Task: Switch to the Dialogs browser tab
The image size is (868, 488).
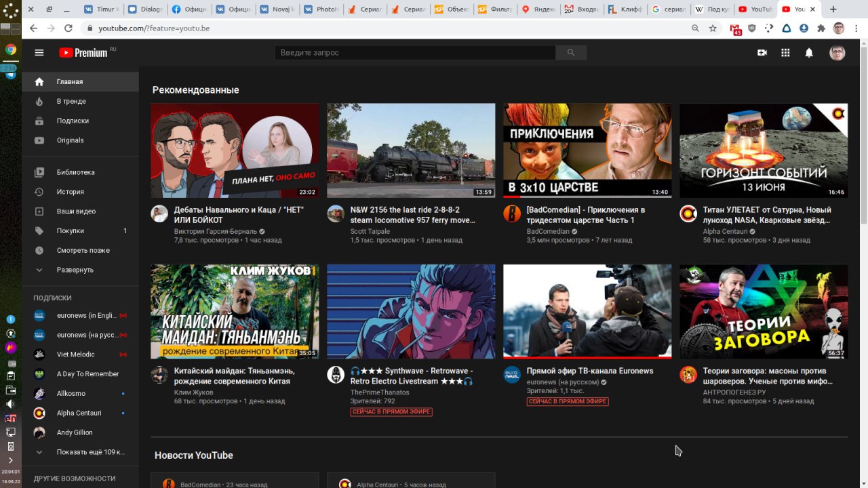Action: point(144,9)
